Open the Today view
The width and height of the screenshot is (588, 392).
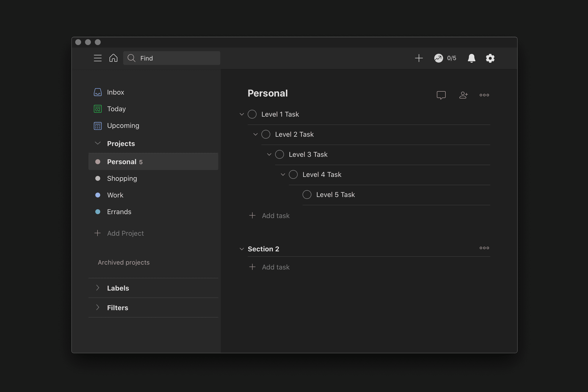(117, 109)
